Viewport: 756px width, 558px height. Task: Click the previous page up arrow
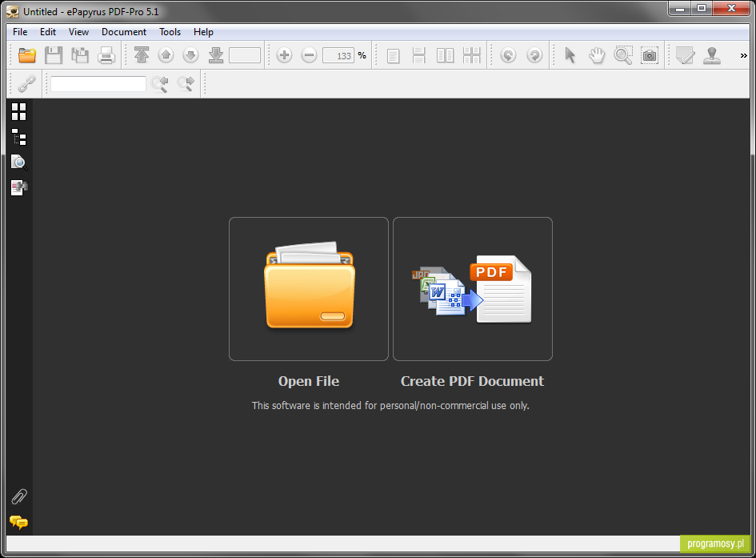(166, 55)
